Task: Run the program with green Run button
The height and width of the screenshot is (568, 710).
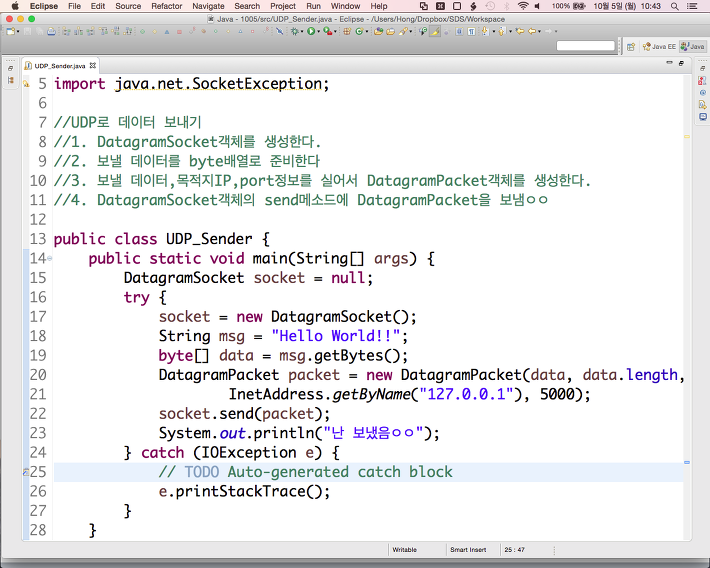Action: tap(311, 31)
